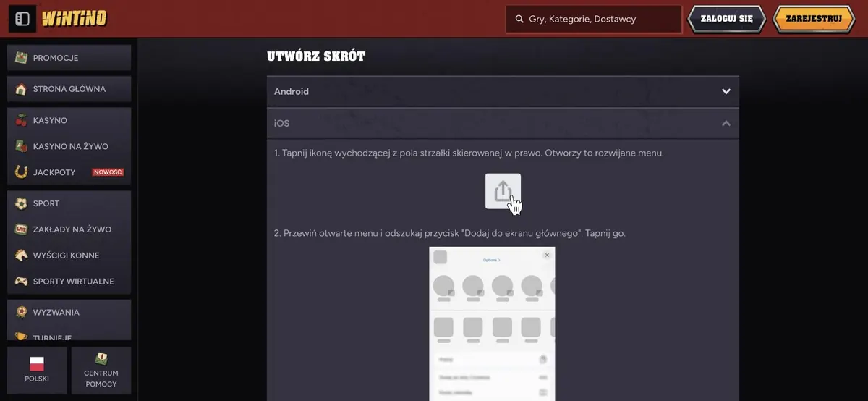Collapse the iOS accordion section
Screen dimensions: 868x401
pyautogui.click(x=503, y=124)
